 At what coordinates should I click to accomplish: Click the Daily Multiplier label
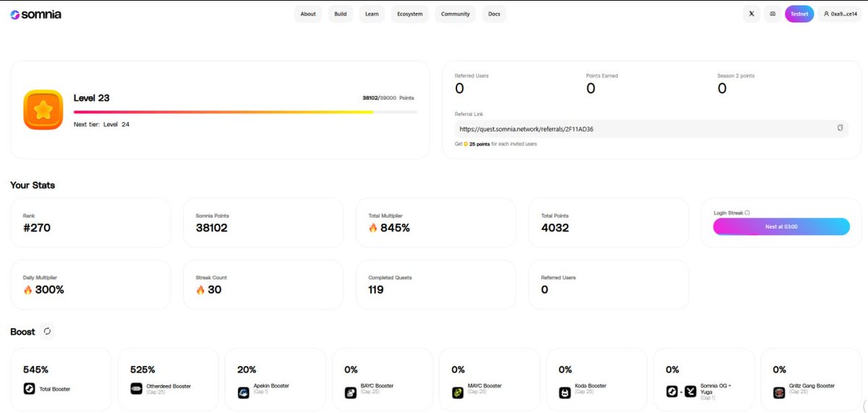coord(41,277)
